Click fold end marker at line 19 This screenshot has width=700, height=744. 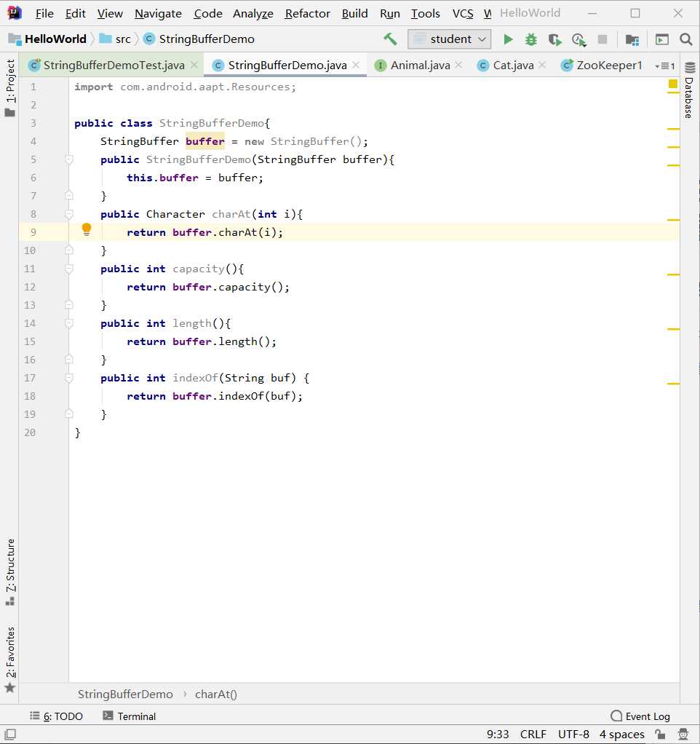tap(69, 413)
